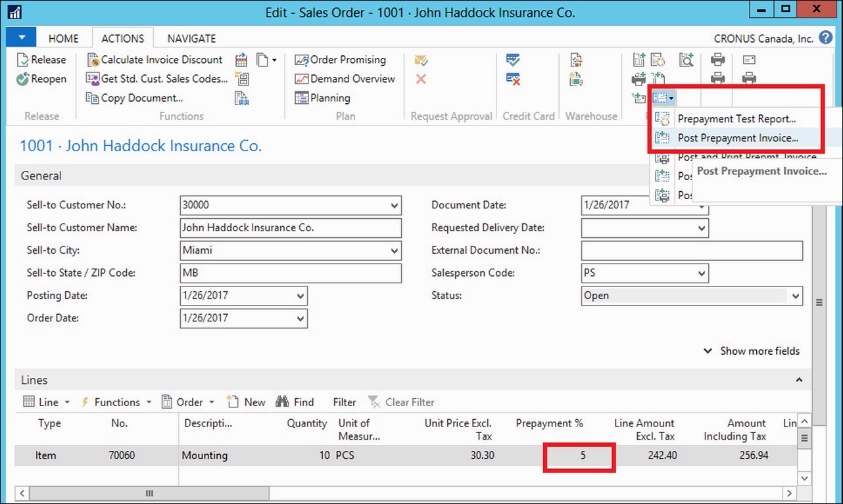
Task: Open Salesperson Code dropdown
Action: 702,273
